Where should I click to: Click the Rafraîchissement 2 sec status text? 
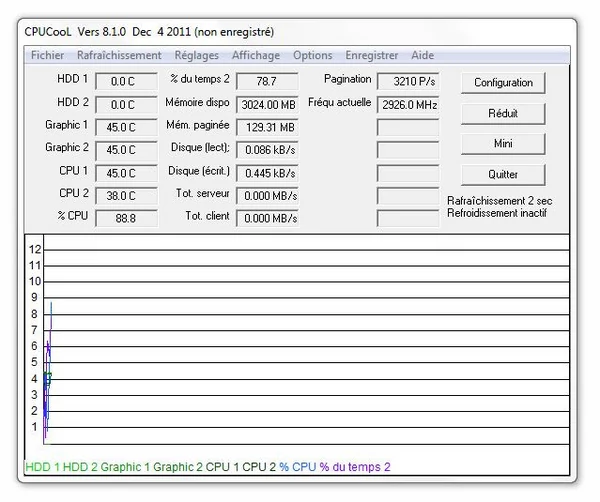pyautogui.click(x=499, y=201)
